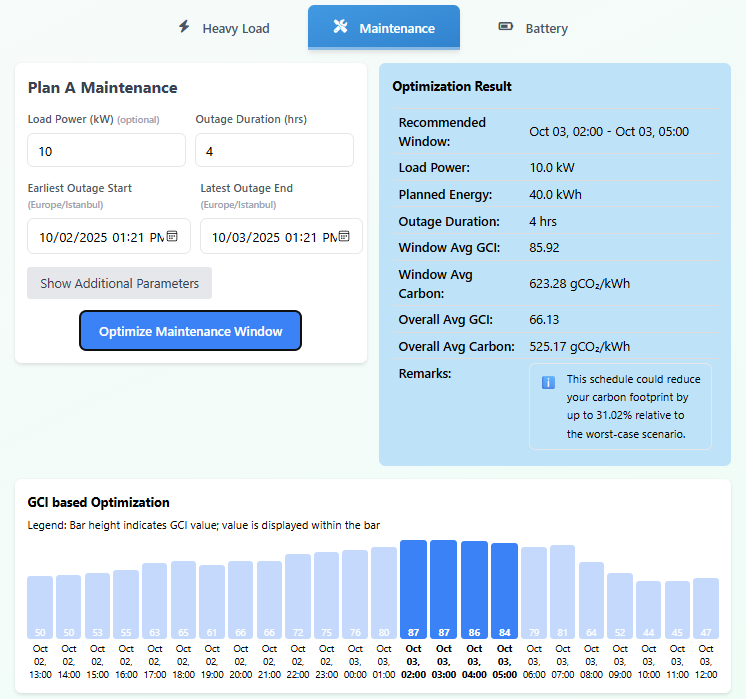Click the Oct 02 22:00 bar showing 72
The width and height of the screenshot is (746, 699).
[x=299, y=596]
